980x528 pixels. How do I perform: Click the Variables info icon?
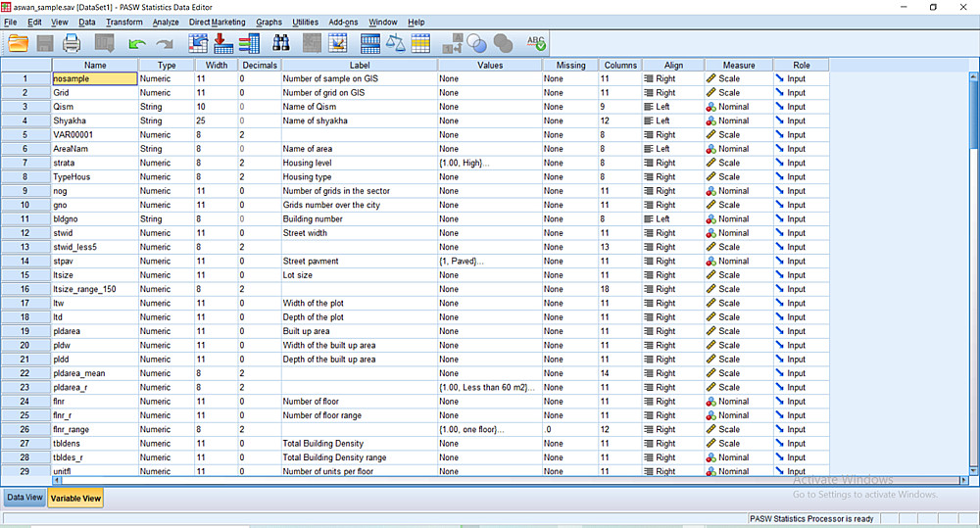click(249, 43)
